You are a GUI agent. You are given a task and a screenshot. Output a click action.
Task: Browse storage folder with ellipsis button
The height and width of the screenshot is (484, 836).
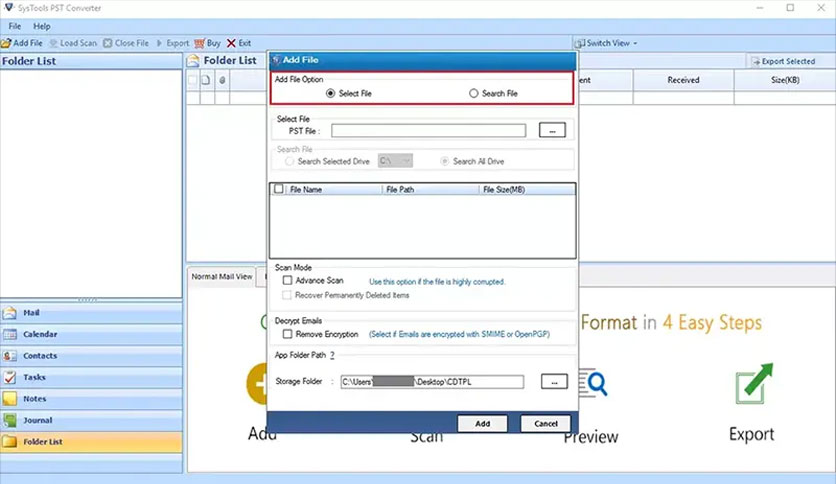tap(554, 382)
